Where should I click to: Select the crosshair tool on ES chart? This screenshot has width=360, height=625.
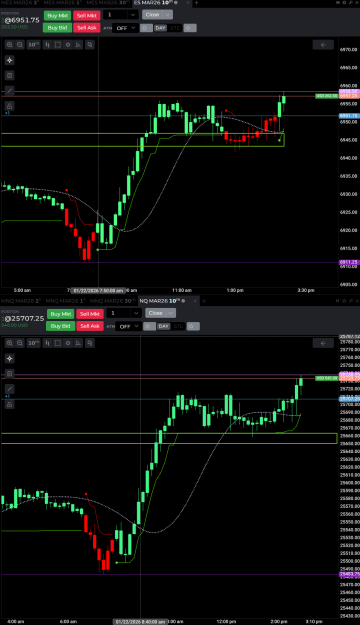tap(10, 60)
